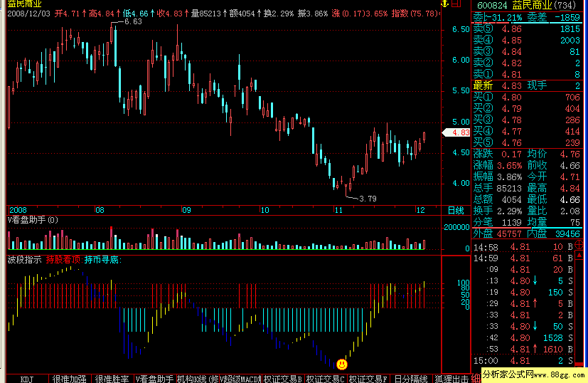Click the 外盘 45757 value
The height and width of the screenshot is (383, 588).
509,234
